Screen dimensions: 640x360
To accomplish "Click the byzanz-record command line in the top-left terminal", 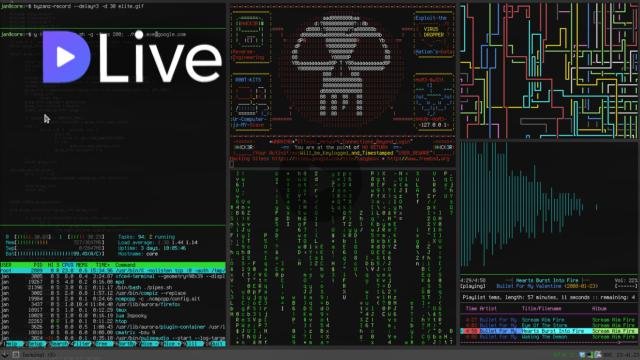I will (x=72, y=6).
